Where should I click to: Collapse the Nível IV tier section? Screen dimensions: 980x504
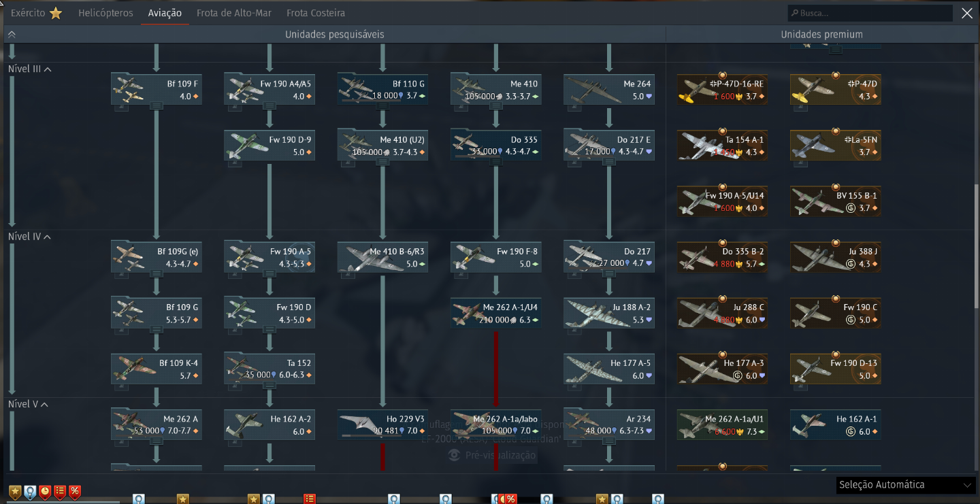coord(48,237)
